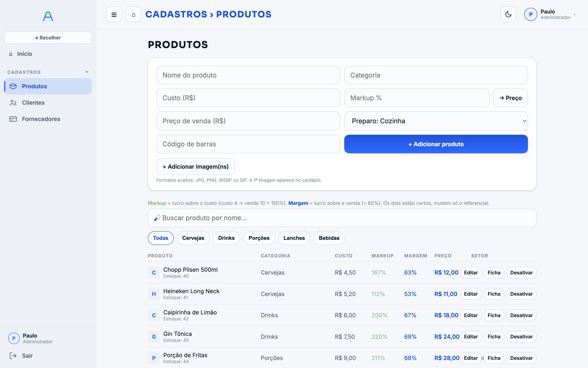Click the Heineken margin 53%
588x368 pixels.
tap(410, 294)
